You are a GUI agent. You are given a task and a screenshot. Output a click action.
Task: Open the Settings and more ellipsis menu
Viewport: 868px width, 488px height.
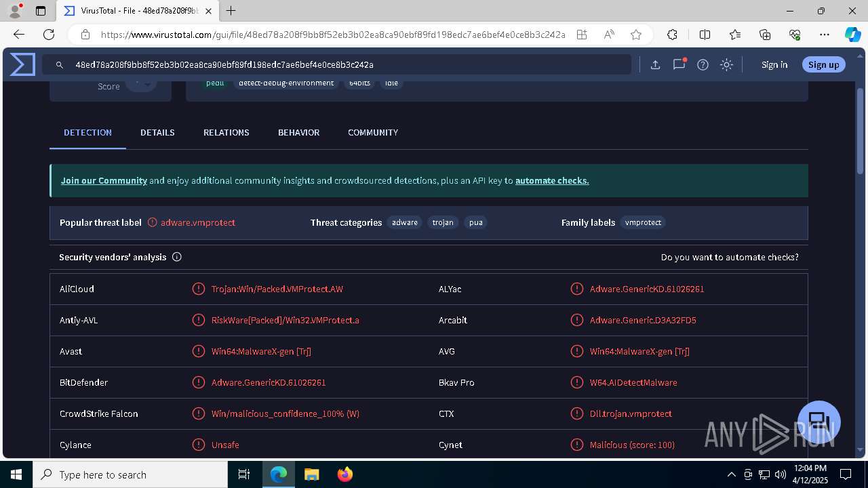825,35
